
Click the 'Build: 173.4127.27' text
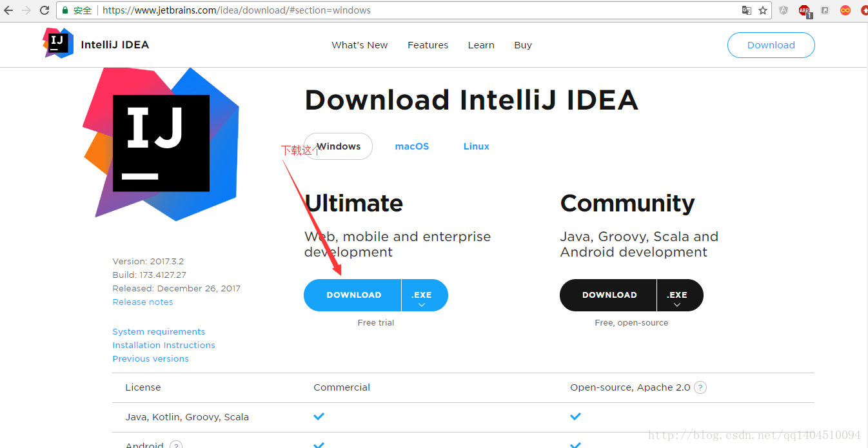coord(149,275)
